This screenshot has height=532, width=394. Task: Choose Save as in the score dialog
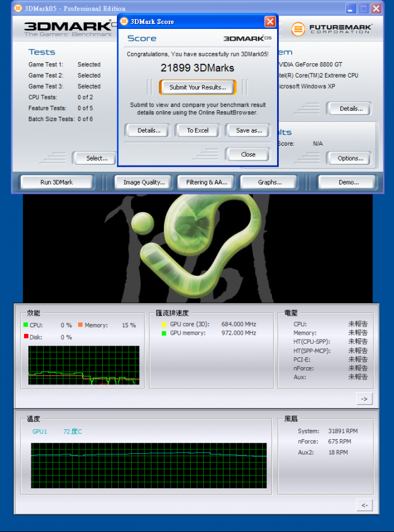[249, 130]
